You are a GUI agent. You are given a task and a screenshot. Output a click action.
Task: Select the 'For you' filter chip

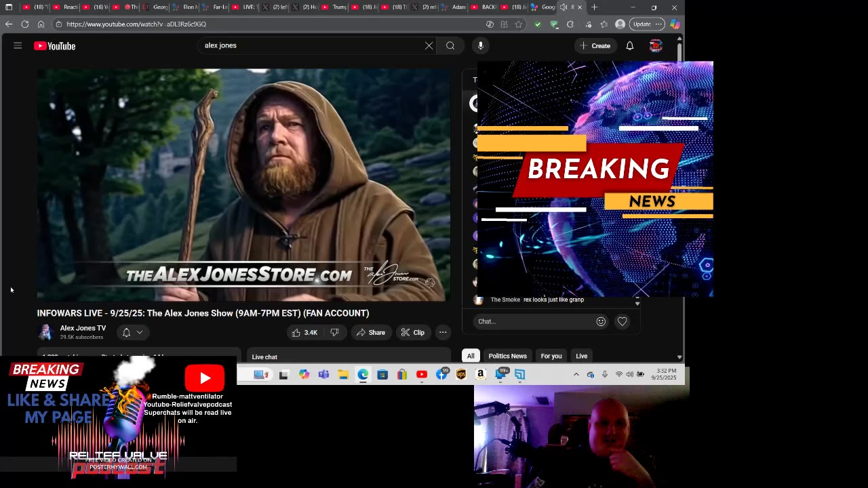point(551,356)
